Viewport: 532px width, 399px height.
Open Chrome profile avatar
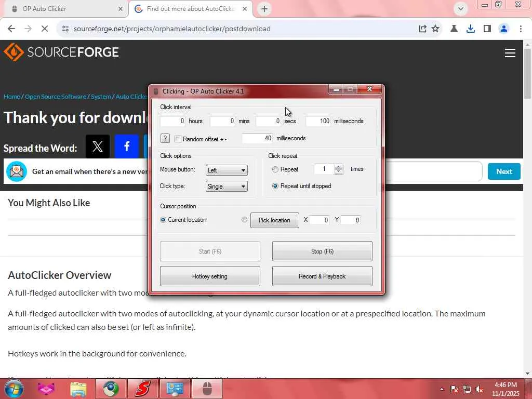[504, 29]
